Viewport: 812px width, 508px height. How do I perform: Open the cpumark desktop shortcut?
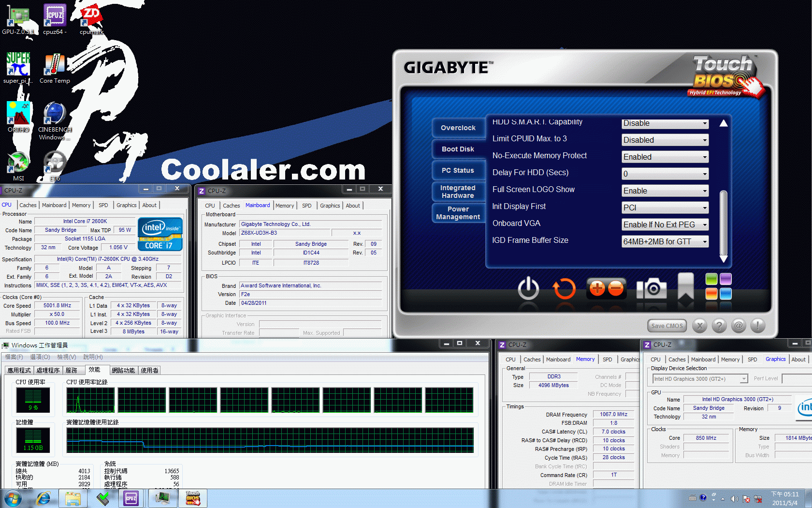point(91,19)
